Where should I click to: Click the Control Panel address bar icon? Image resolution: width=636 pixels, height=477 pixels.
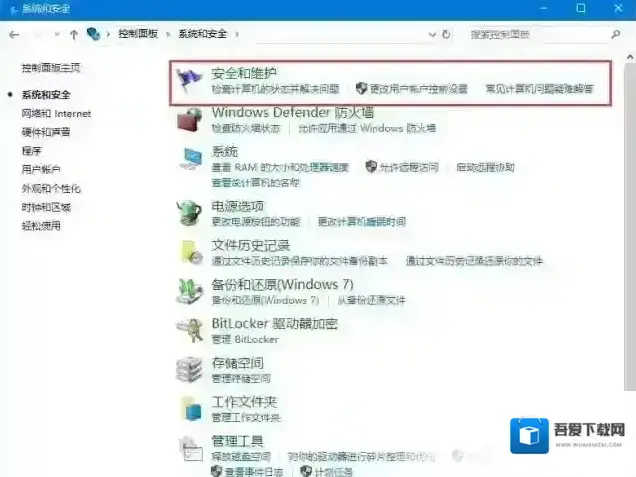[93, 34]
